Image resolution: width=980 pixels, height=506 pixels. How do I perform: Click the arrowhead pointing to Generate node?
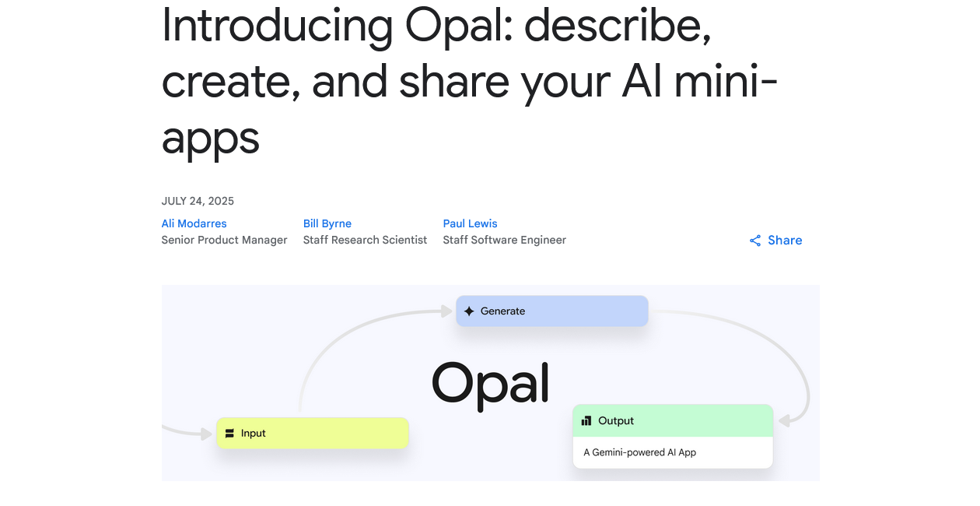[x=446, y=311]
